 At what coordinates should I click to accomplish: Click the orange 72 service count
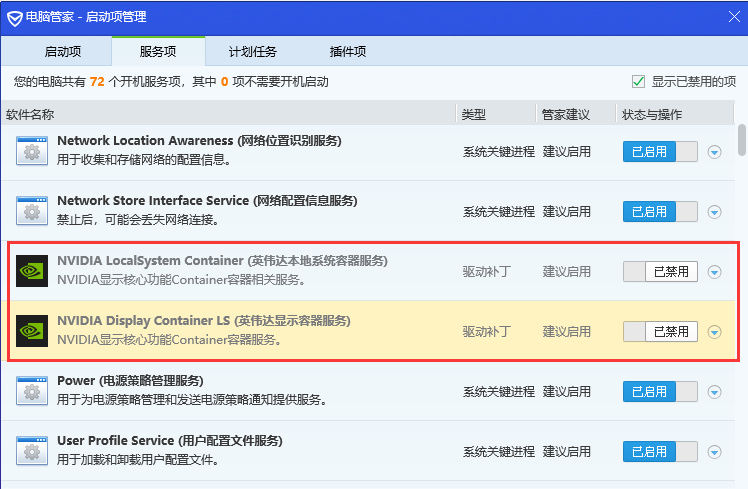tap(97, 82)
